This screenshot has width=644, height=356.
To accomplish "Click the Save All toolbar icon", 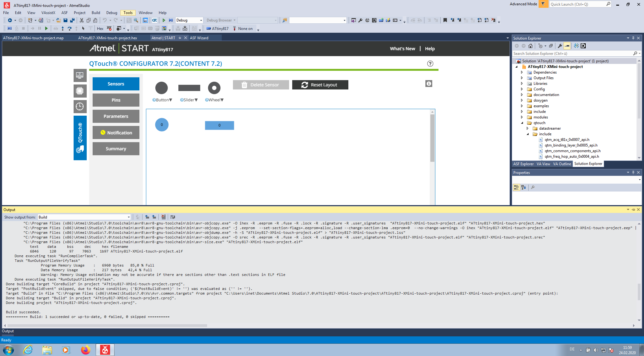I will point(72,20).
